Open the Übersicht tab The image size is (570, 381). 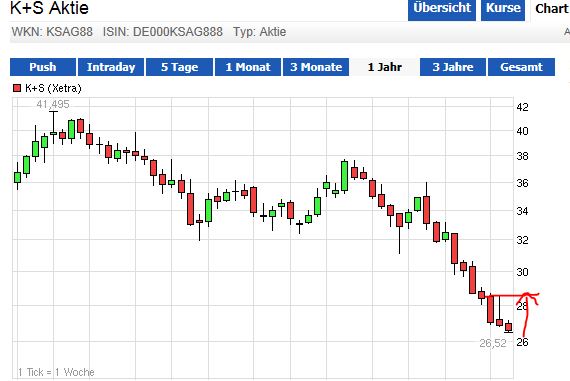click(x=442, y=9)
